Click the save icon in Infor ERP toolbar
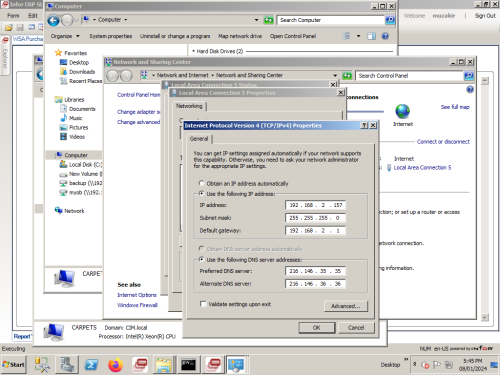Image resolution: width=500 pixels, height=375 pixels. pos(20,27)
